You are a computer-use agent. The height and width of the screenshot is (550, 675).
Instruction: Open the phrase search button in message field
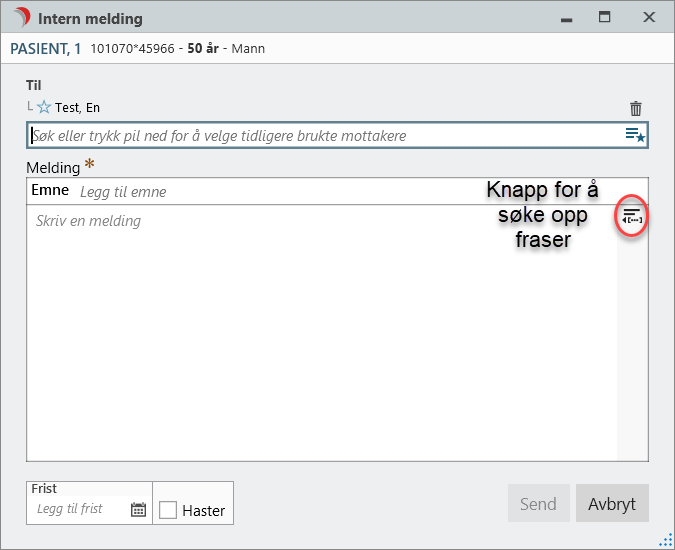(x=631, y=215)
